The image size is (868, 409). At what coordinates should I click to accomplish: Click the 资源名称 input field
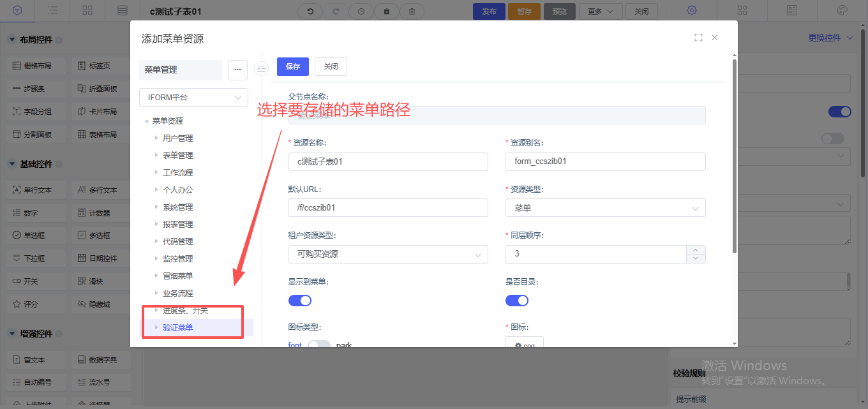tap(387, 161)
